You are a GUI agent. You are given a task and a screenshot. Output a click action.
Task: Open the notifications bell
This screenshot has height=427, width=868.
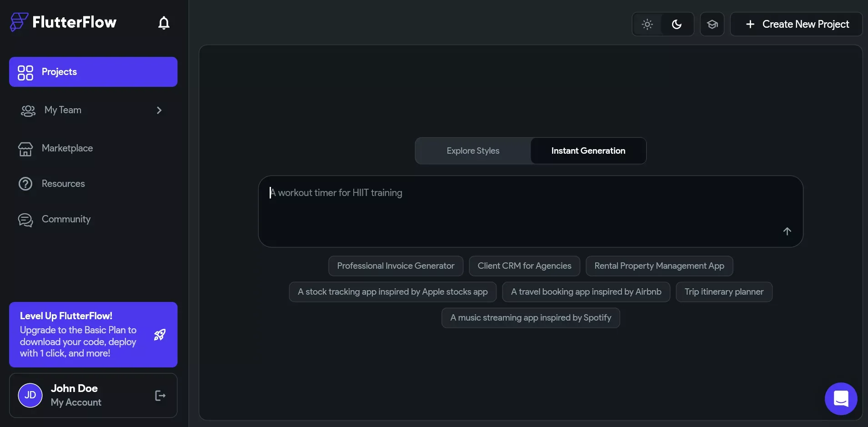[164, 23]
